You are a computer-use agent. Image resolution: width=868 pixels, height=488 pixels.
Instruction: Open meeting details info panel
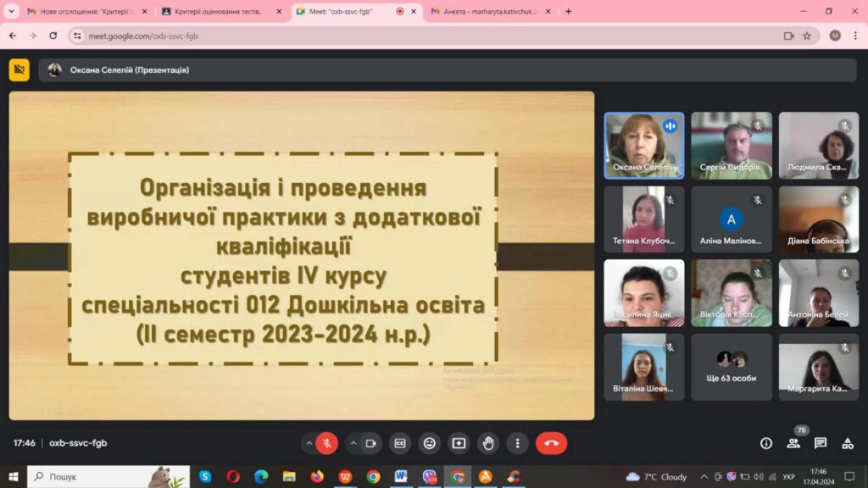[x=766, y=443]
